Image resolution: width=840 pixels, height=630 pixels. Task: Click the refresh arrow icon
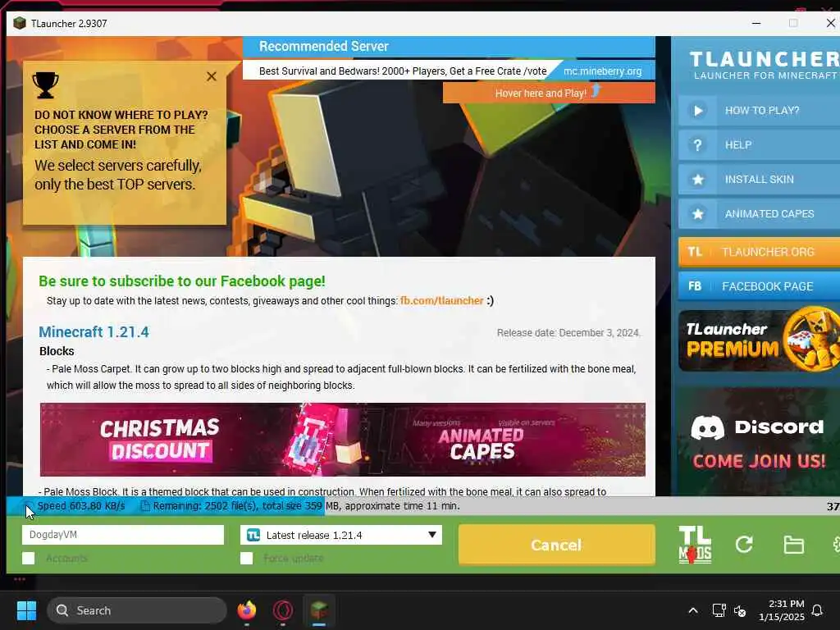point(744,545)
